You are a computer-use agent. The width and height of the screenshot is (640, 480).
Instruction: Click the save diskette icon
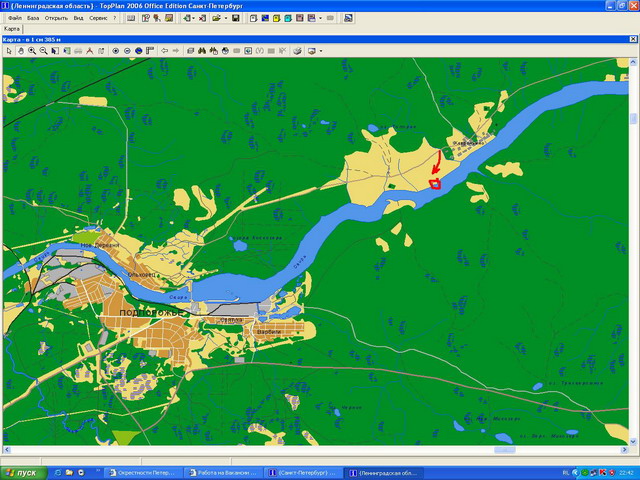[x=236, y=18]
